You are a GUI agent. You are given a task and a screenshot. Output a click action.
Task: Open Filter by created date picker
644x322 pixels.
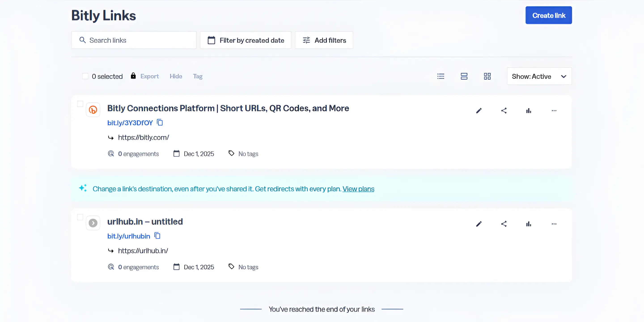tap(246, 40)
